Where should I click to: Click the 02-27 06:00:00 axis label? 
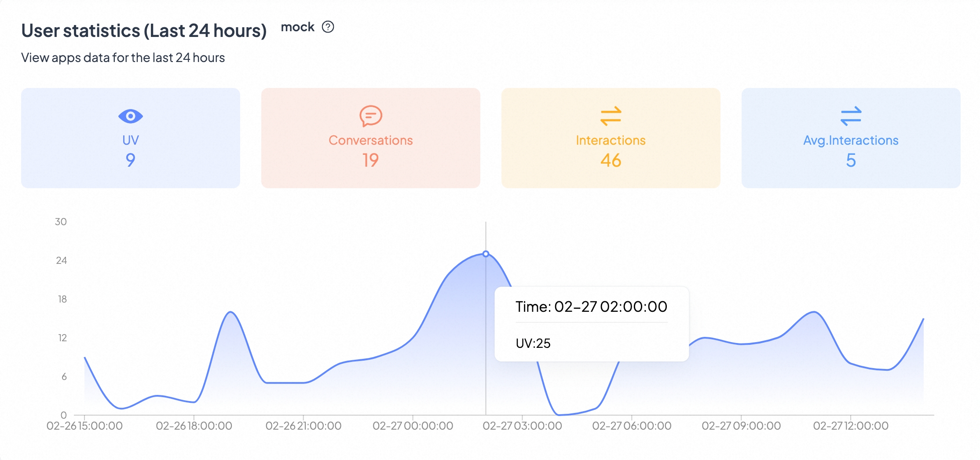coord(632,426)
